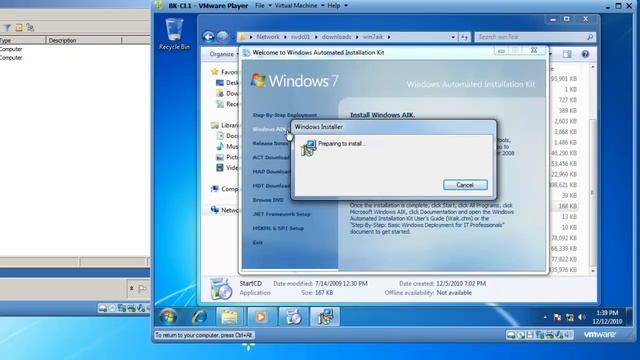The height and width of the screenshot is (360, 640).
Task: Open Action Center flag in tray
Action: click(557, 317)
